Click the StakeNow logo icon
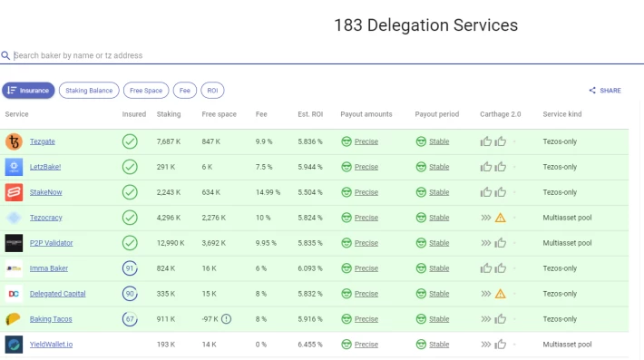The height and width of the screenshot is (360, 644). point(14,192)
